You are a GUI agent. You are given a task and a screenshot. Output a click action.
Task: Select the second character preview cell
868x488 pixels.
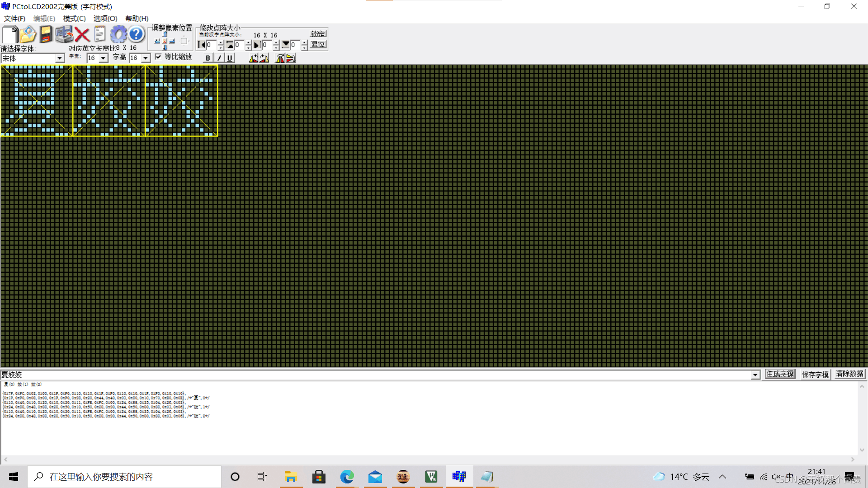109,100
